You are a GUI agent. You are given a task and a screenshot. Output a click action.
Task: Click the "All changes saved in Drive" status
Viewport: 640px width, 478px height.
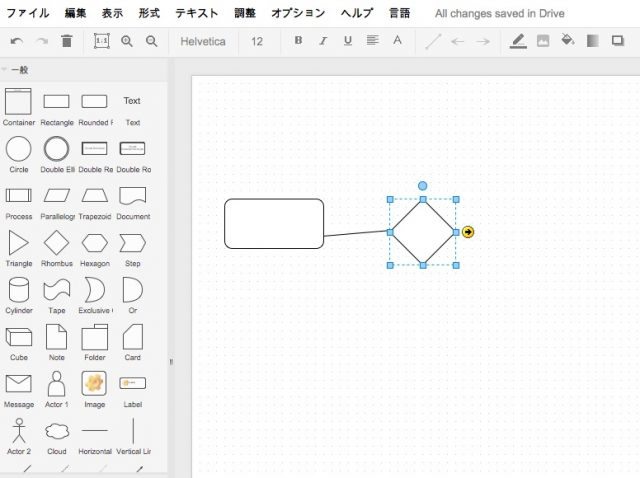tap(500, 14)
